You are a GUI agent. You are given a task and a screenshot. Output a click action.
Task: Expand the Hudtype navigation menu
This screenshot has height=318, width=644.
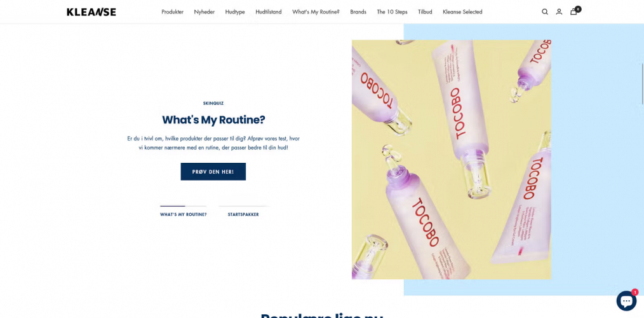235,12
